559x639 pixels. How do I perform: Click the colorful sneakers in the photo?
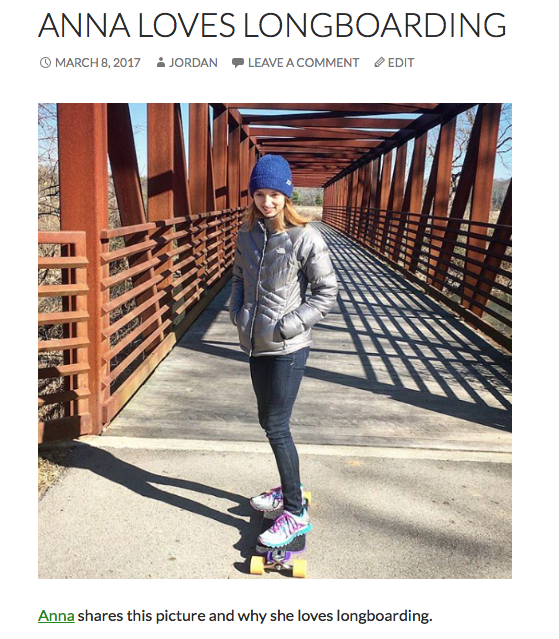281,516
